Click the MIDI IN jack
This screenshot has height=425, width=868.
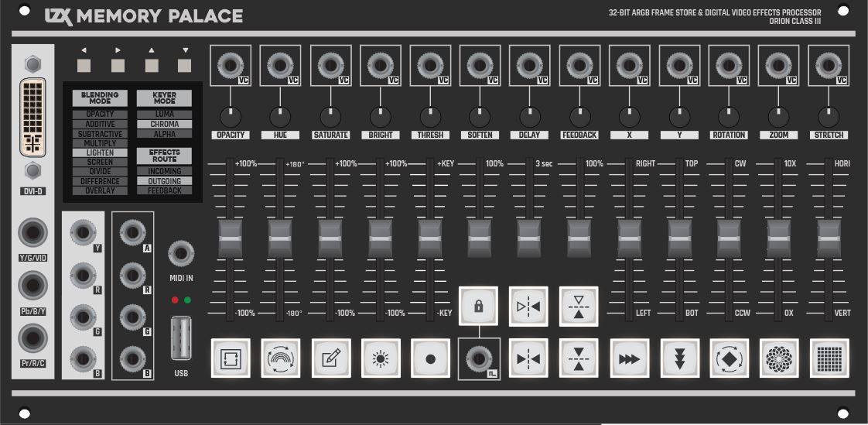tap(181, 254)
